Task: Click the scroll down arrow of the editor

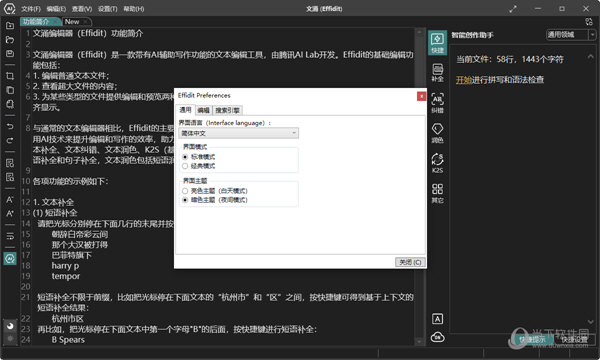Action: tap(420, 342)
